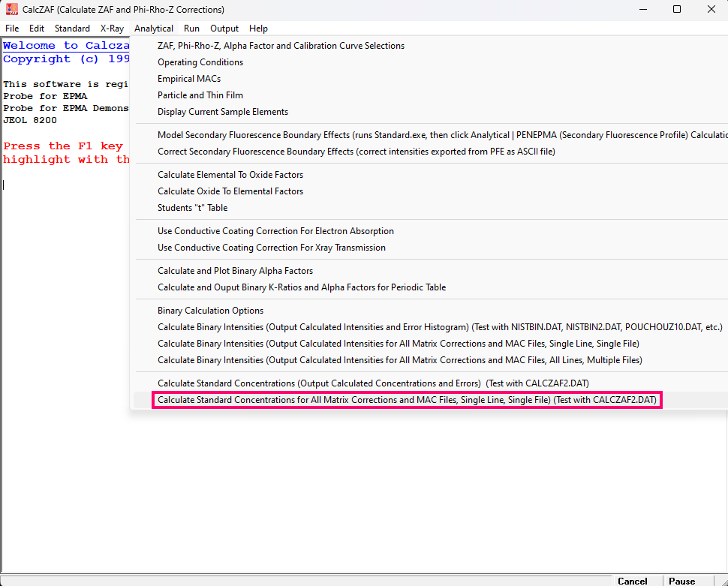Toggle Conductive Coating Correction For Electron Absorption
Viewport: 728px width, 586px height.
tap(275, 231)
